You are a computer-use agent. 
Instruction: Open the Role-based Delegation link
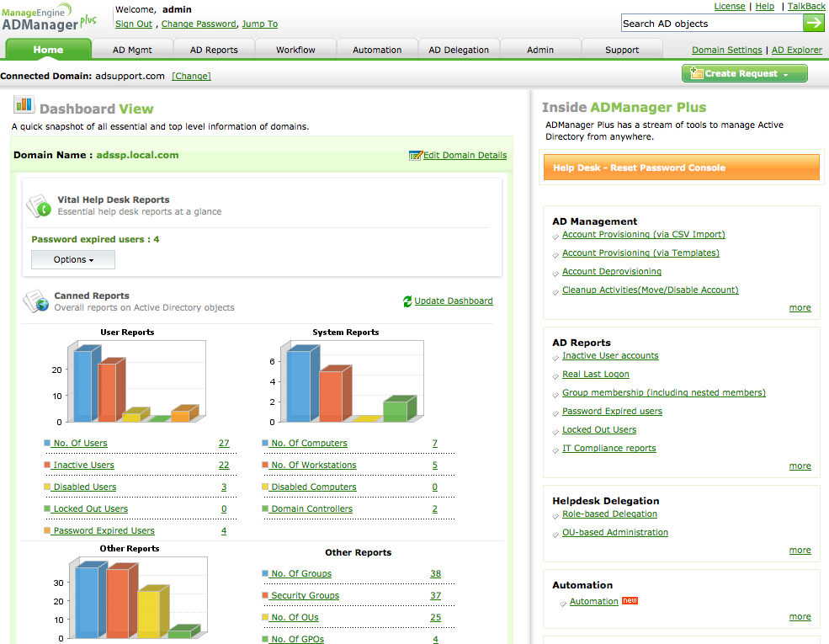point(609,514)
